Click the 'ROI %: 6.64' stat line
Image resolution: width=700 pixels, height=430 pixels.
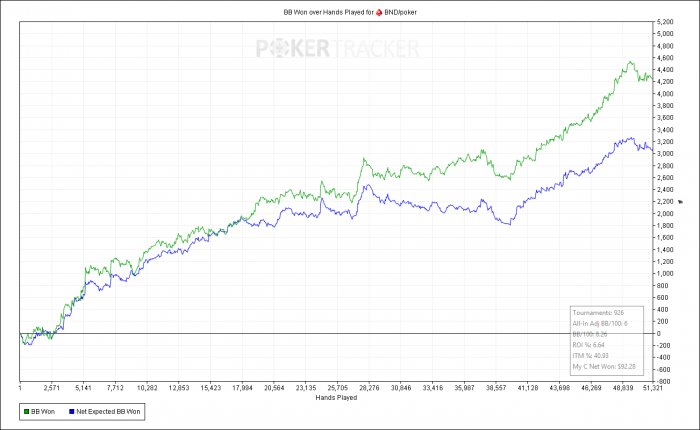click(588, 345)
